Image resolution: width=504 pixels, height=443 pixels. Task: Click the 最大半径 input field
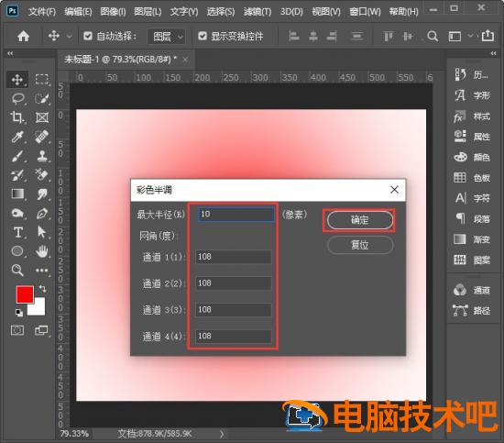(236, 215)
